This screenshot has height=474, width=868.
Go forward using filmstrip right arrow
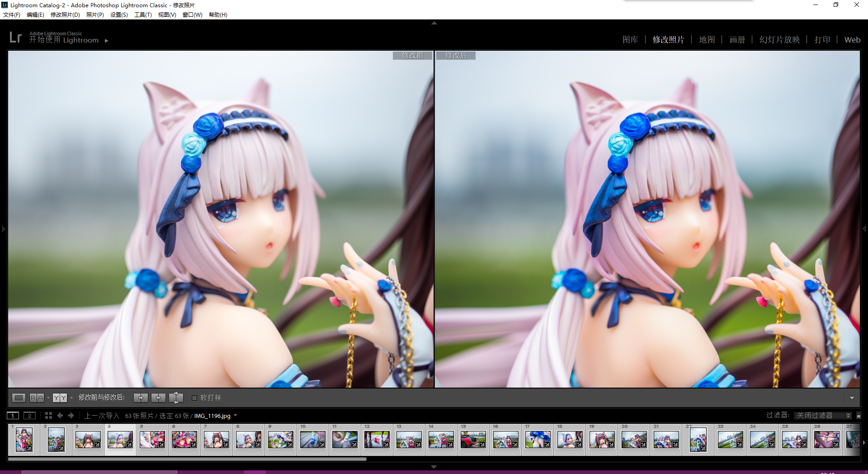[71, 415]
